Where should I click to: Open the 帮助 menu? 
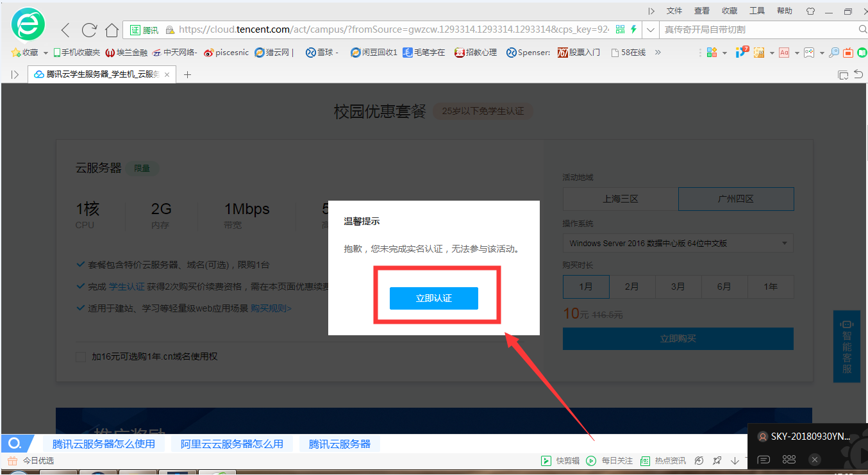pyautogui.click(x=785, y=11)
